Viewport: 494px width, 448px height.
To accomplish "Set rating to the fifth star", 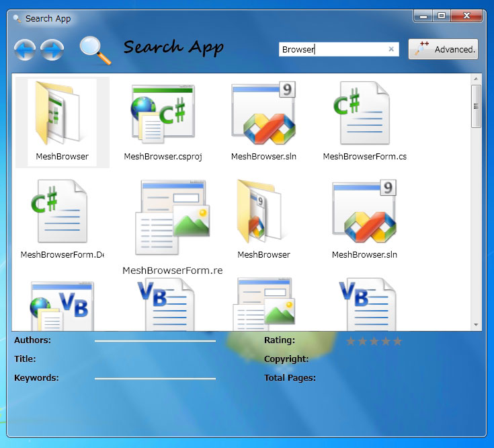I will 398,341.
